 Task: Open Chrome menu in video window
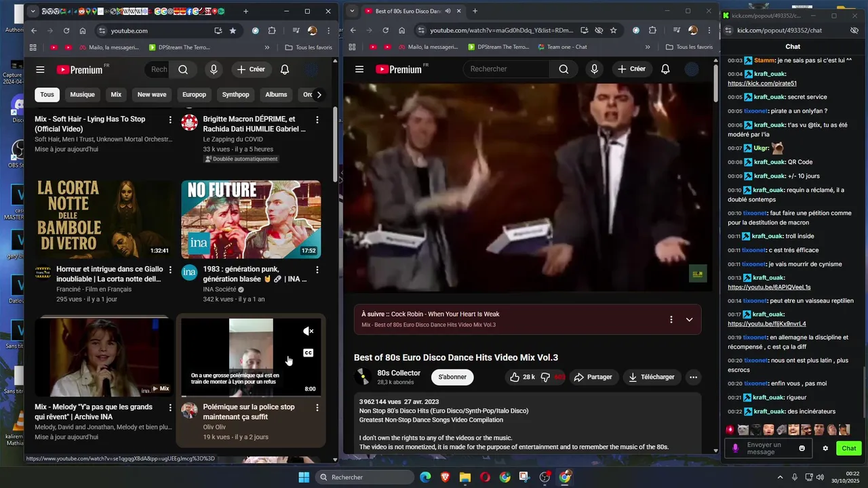tap(709, 30)
